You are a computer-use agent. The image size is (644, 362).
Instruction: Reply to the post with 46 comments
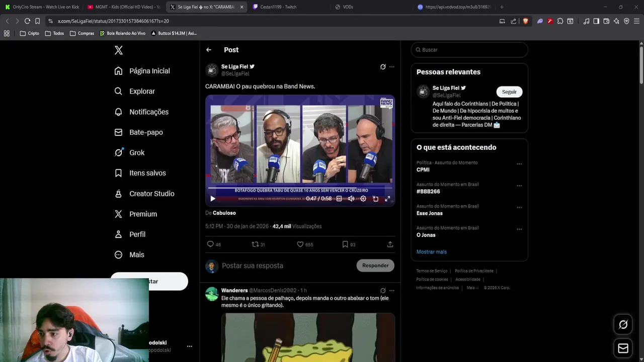tap(214, 244)
